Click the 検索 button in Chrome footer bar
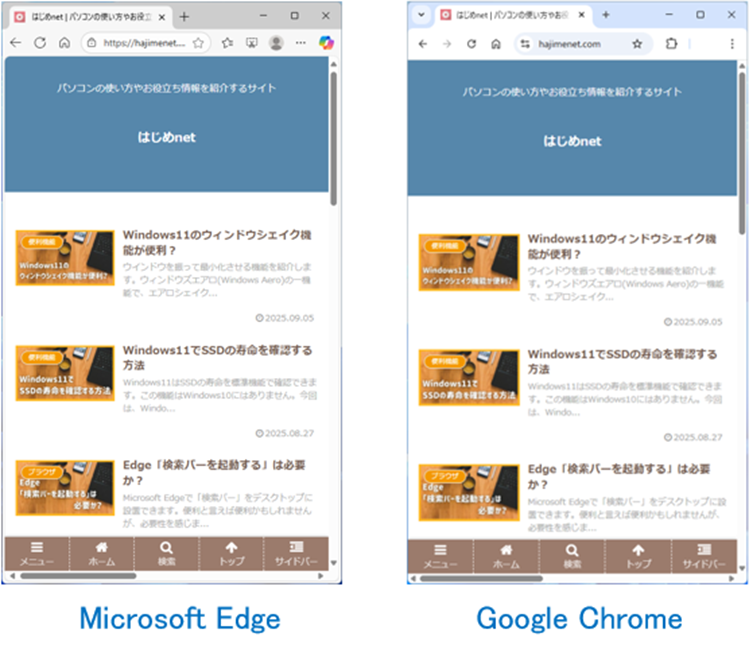Image resolution: width=749 pixels, height=645 pixels. click(572, 557)
